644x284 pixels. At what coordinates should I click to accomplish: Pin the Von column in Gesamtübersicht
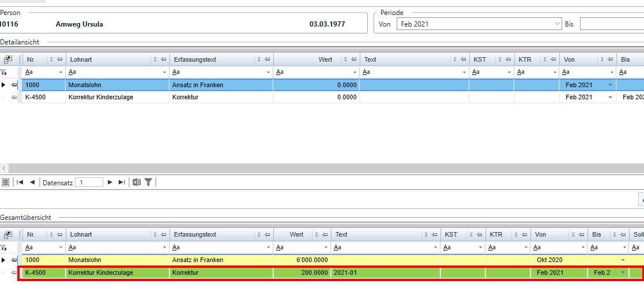pyautogui.click(x=582, y=235)
